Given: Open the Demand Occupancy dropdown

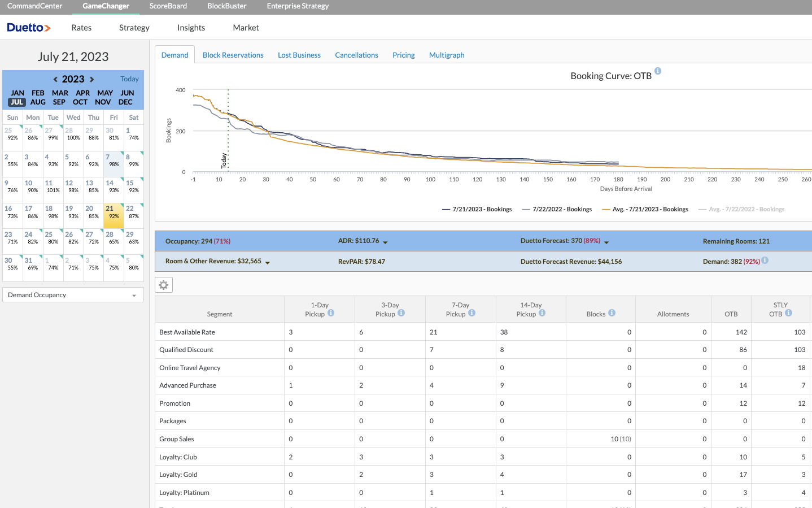Looking at the screenshot, I should [73, 295].
